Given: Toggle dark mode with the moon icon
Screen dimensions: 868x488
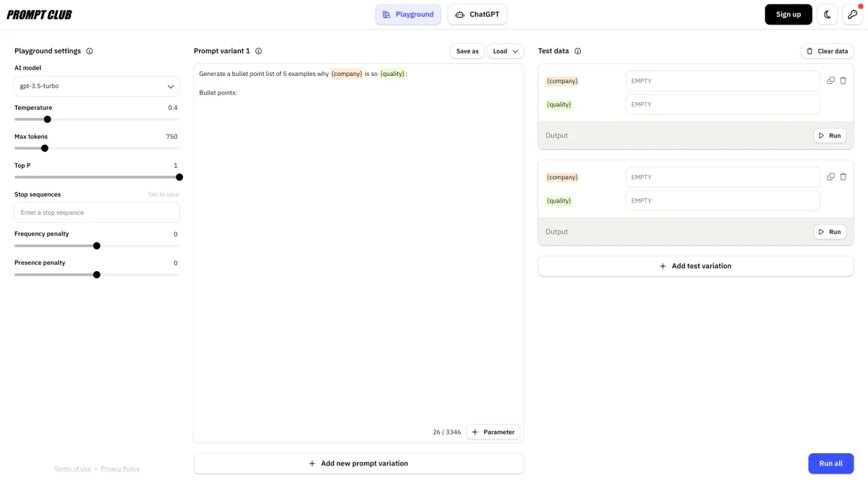Looking at the screenshot, I should (x=827, y=14).
